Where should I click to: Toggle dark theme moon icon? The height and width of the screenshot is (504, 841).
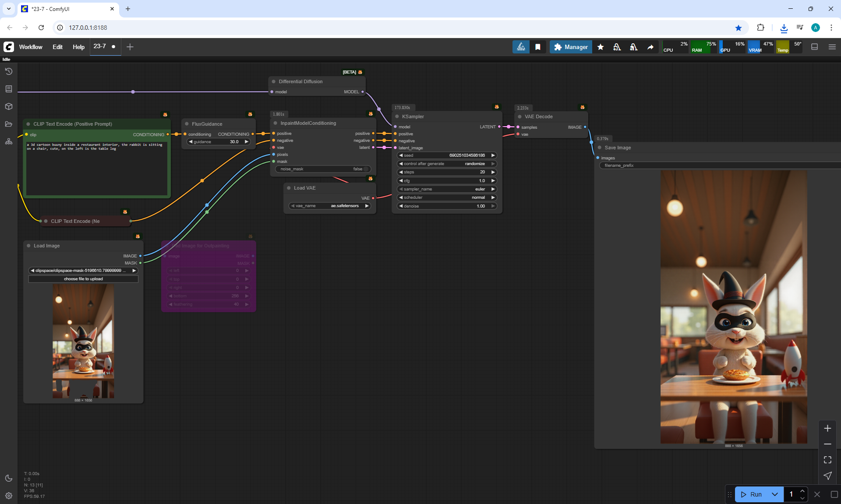8,478
